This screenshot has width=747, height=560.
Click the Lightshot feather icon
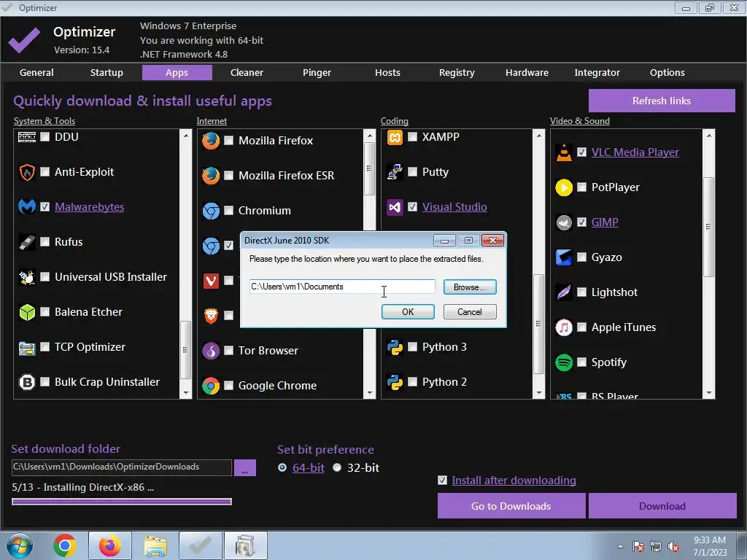[564, 292]
